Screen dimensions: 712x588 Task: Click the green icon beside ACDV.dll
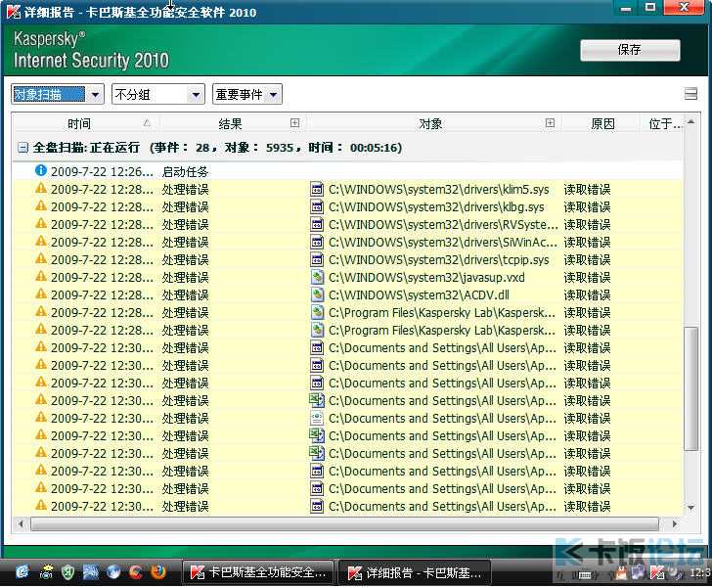coord(317,294)
